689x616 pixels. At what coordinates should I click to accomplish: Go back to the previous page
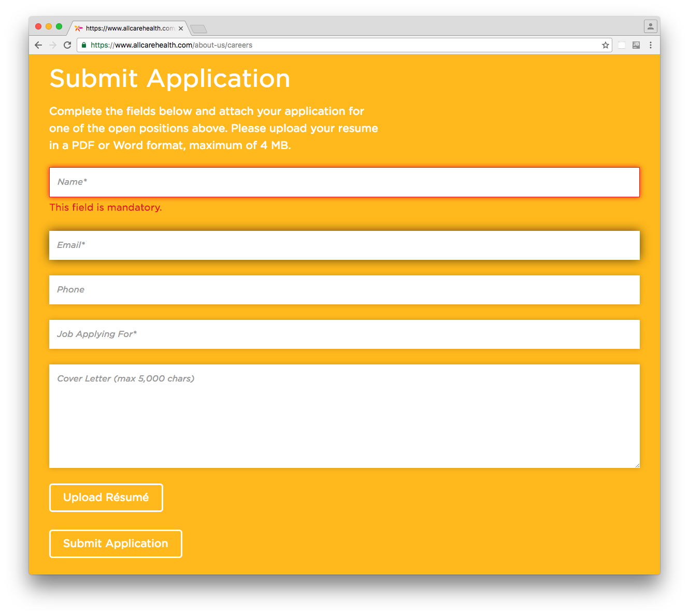[x=38, y=45]
